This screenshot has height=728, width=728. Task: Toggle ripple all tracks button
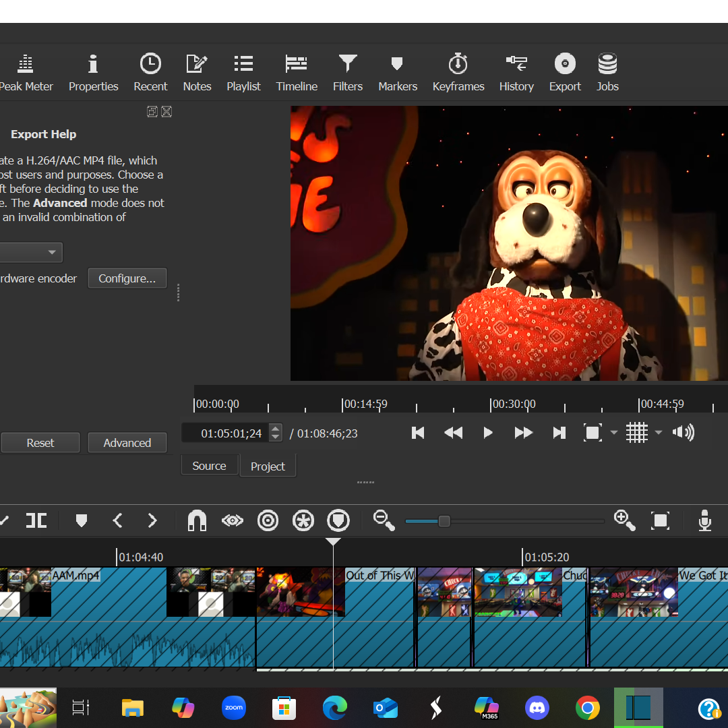point(303,520)
